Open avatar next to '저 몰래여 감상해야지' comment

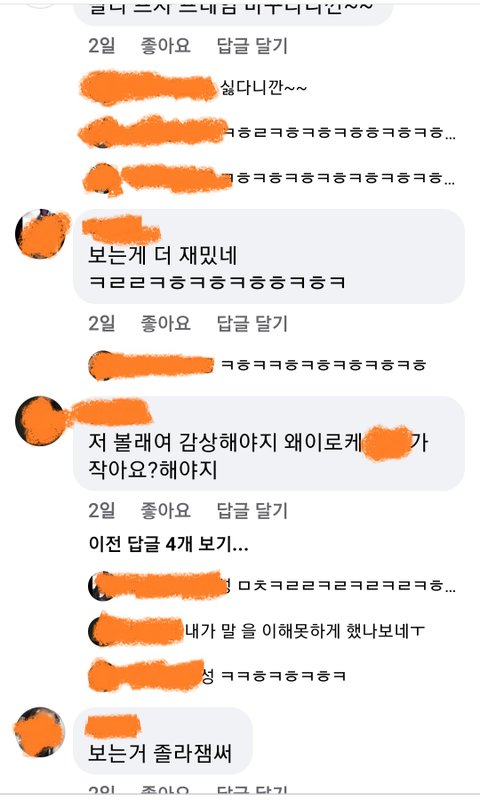(41, 421)
